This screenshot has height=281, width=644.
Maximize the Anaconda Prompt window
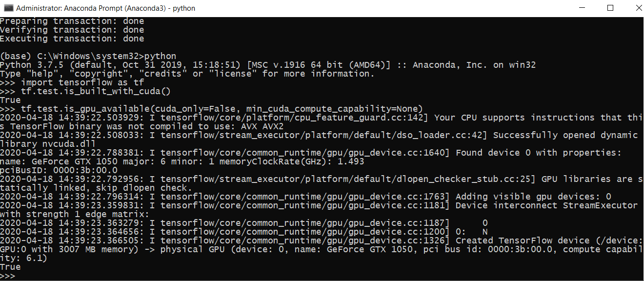610,8
